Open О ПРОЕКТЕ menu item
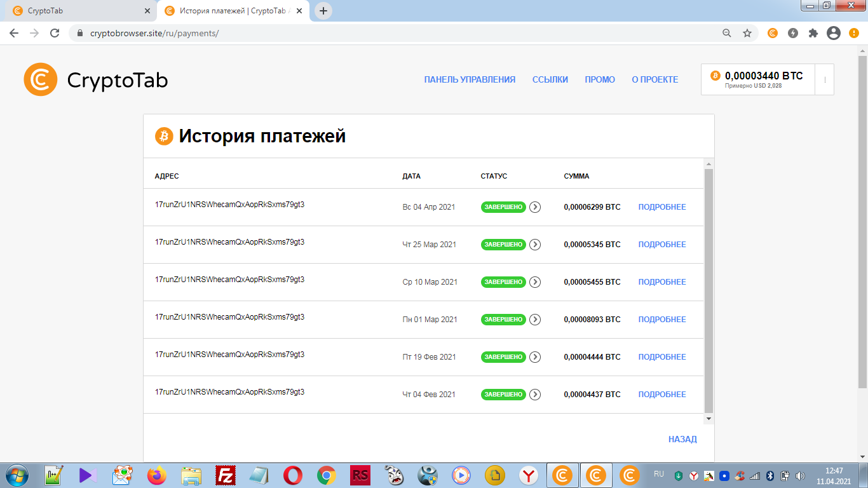The image size is (868, 488). click(x=655, y=79)
